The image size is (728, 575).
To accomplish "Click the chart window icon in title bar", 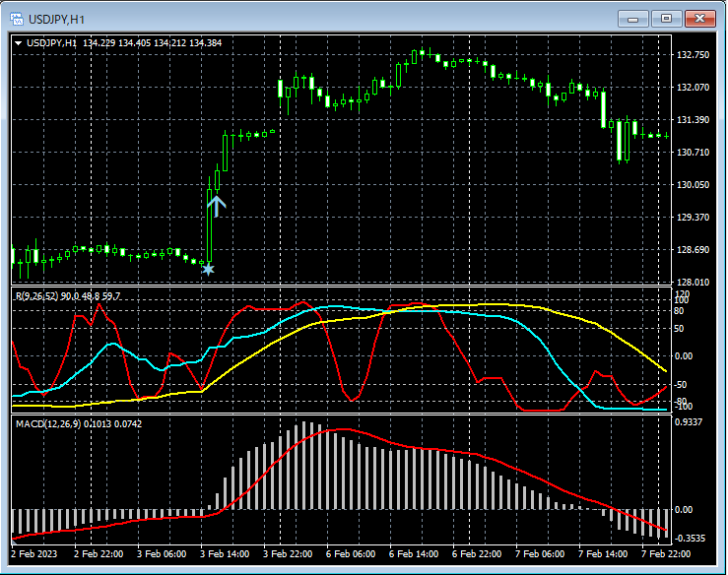I will (17, 18).
